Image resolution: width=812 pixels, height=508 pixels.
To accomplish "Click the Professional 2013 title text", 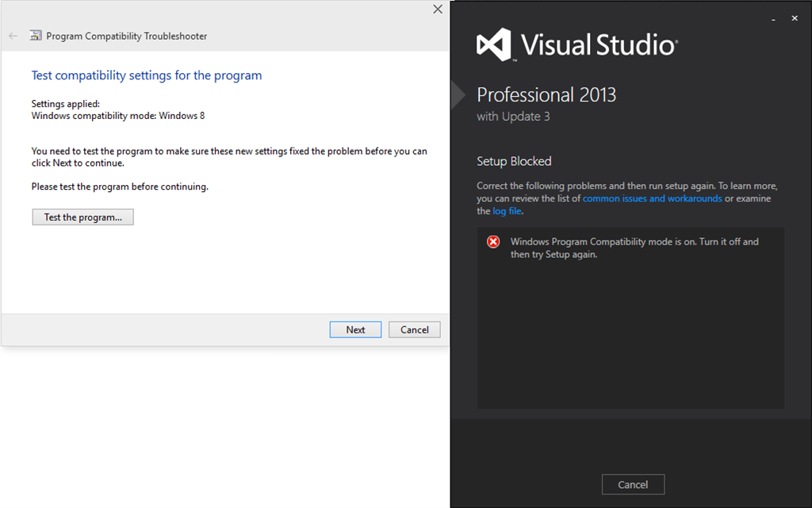I will coord(546,95).
